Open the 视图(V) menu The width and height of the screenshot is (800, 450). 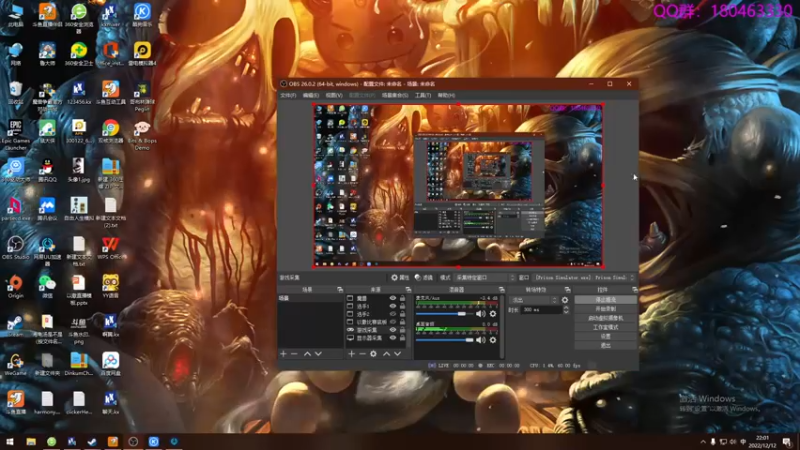pos(334,95)
